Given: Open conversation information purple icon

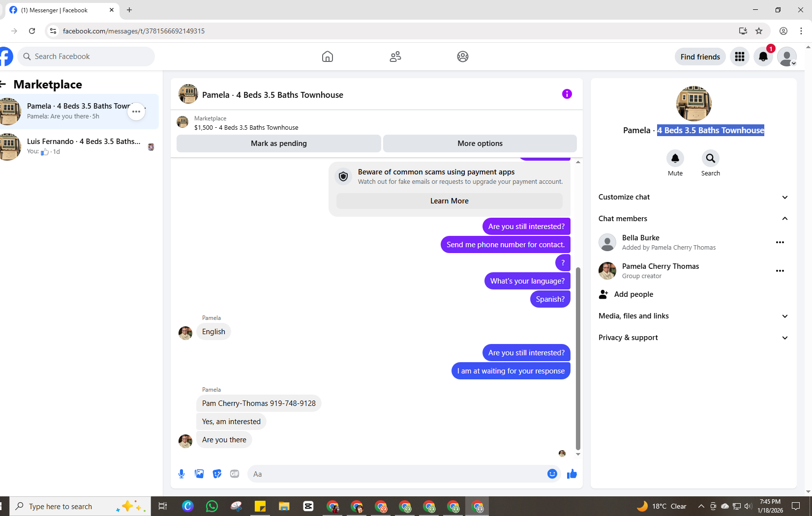Looking at the screenshot, I should (567, 94).
